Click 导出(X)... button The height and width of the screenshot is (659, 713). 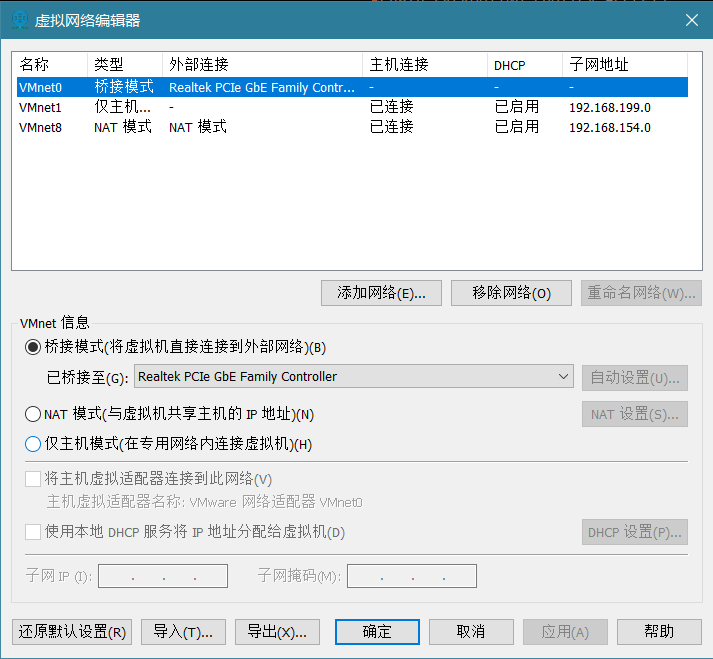(277, 632)
